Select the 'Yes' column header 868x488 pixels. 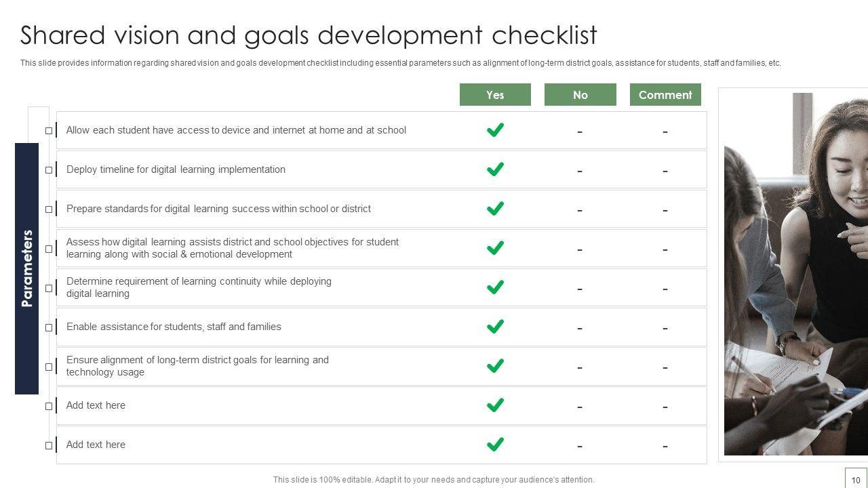click(495, 95)
